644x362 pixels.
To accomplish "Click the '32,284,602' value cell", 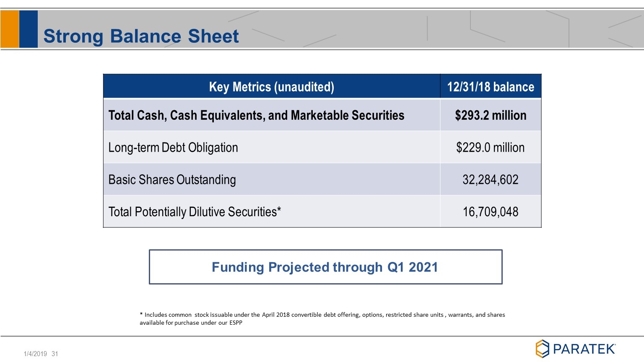I will [x=491, y=180].
